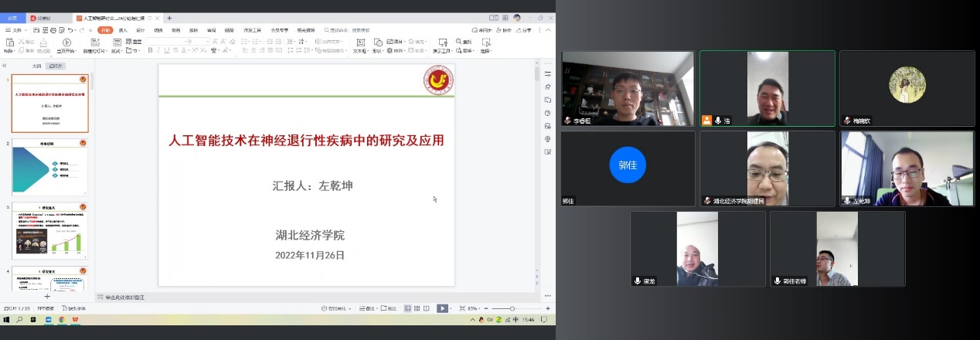
Task: Click the zoom slider in status bar
Action: (512, 308)
